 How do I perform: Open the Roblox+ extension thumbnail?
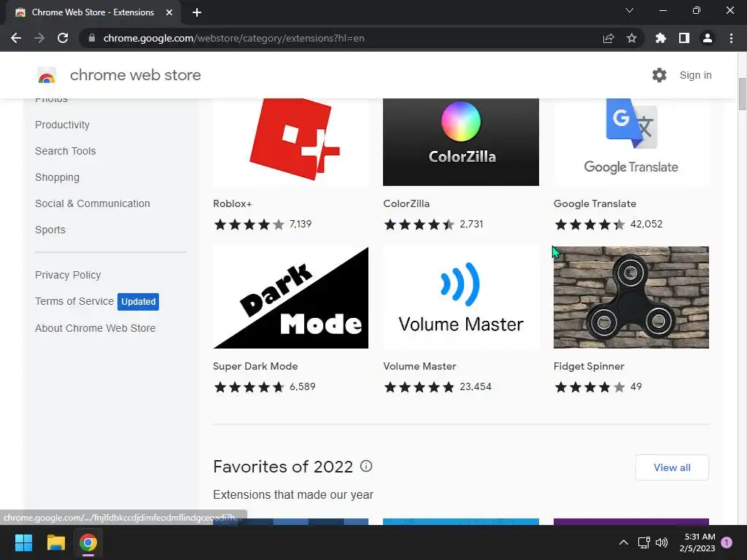290,142
